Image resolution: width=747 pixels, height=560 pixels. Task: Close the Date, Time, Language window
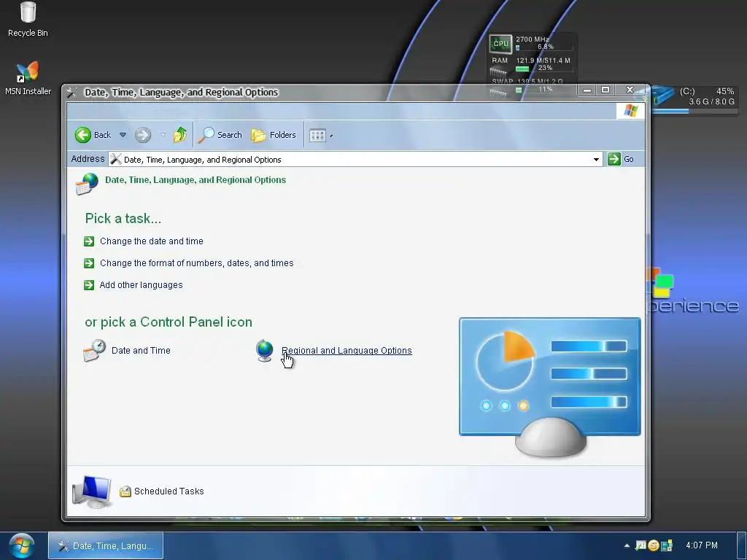pyautogui.click(x=630, y=90)
